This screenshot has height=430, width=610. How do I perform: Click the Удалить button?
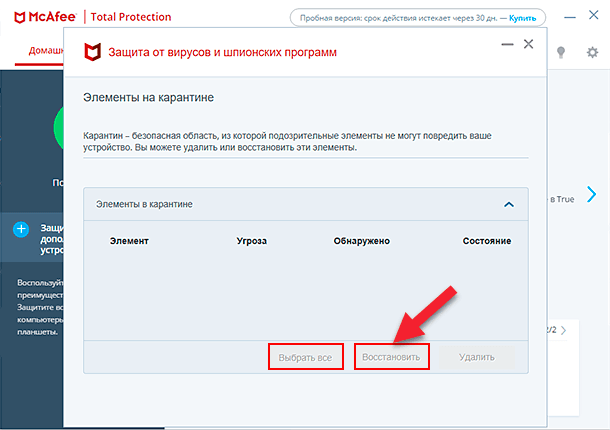pos(477,357)
